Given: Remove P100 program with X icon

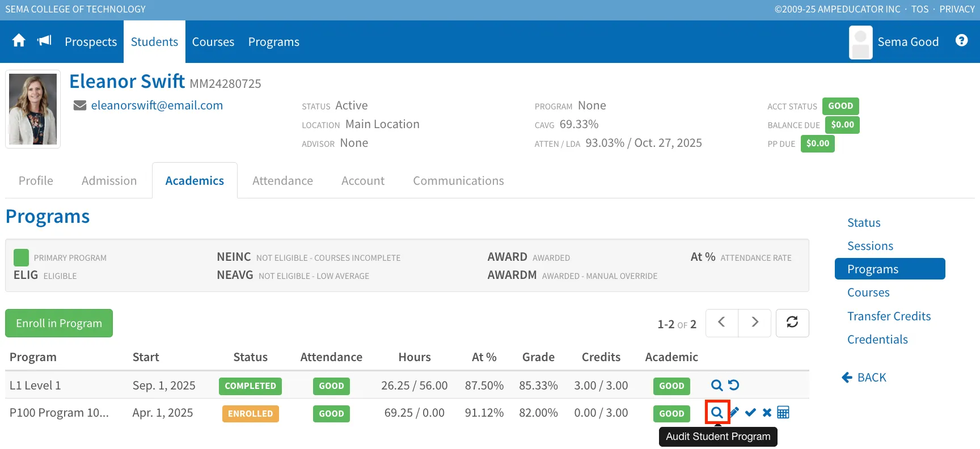Looking at the screenshot, I should tap(767, 413).
